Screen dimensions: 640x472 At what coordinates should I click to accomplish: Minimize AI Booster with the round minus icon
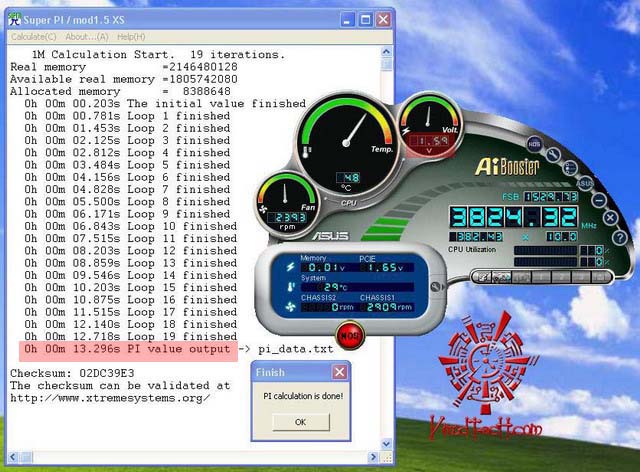[599, 200]
